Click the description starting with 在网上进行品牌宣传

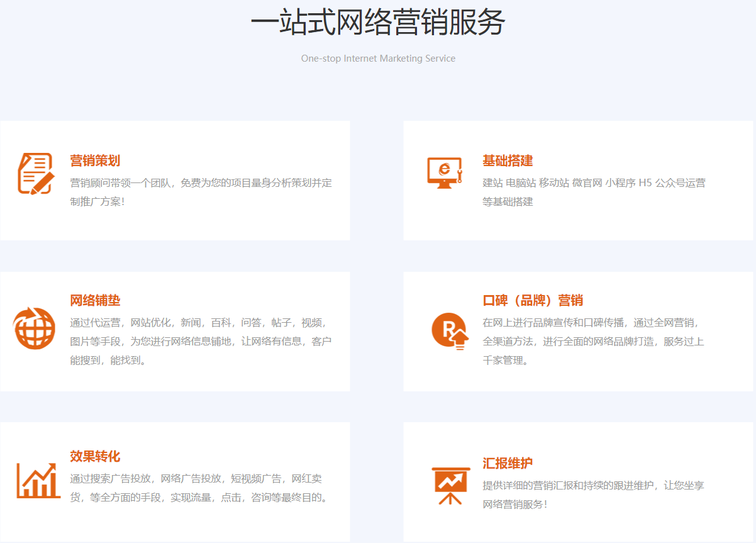593,341
